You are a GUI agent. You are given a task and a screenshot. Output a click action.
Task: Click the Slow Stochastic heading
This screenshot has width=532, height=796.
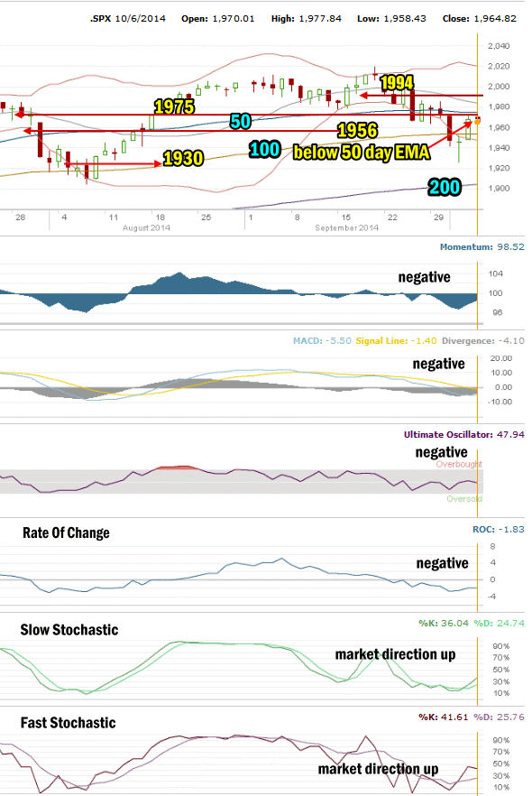pyautogui.click(x=69, y=630)
